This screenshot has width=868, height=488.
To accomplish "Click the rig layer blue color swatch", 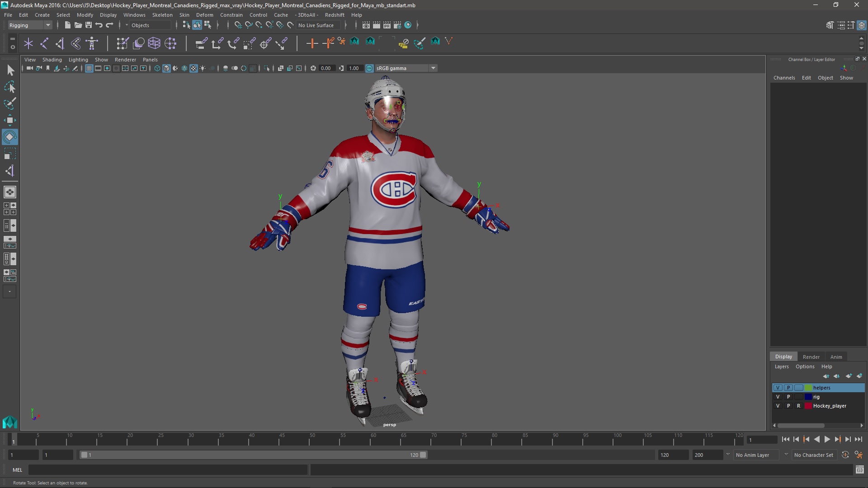I will 808,397.
